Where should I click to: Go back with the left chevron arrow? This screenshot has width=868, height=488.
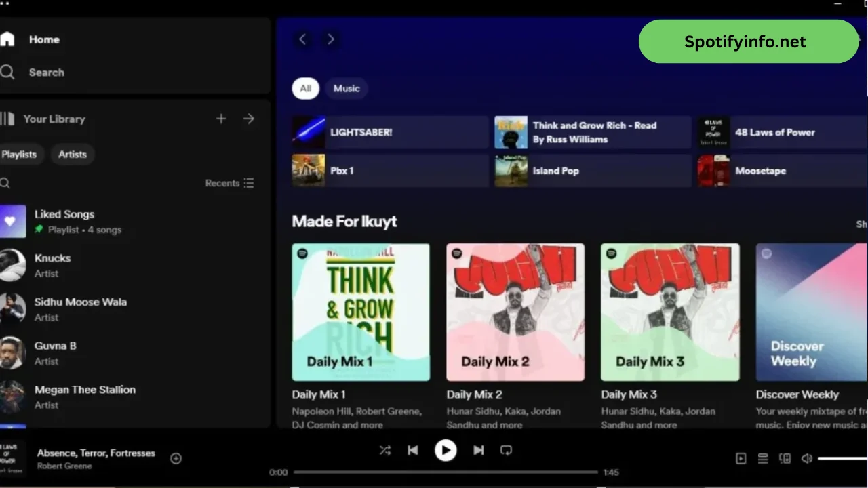[302, 39]
